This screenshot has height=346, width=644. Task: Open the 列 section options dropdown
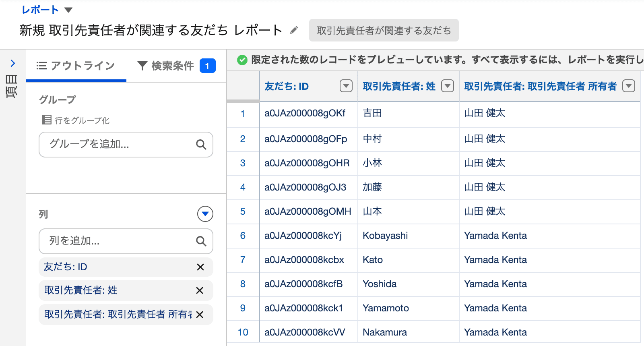(x=205, y=214)
